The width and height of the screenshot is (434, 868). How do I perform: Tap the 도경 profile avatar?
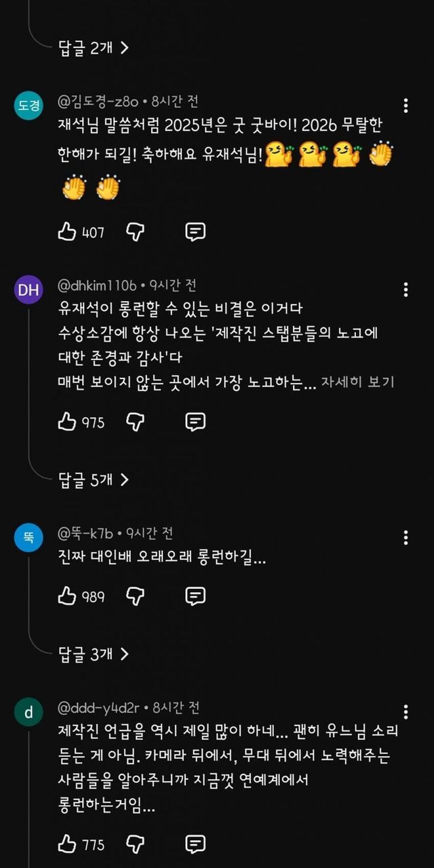[28, 106]
